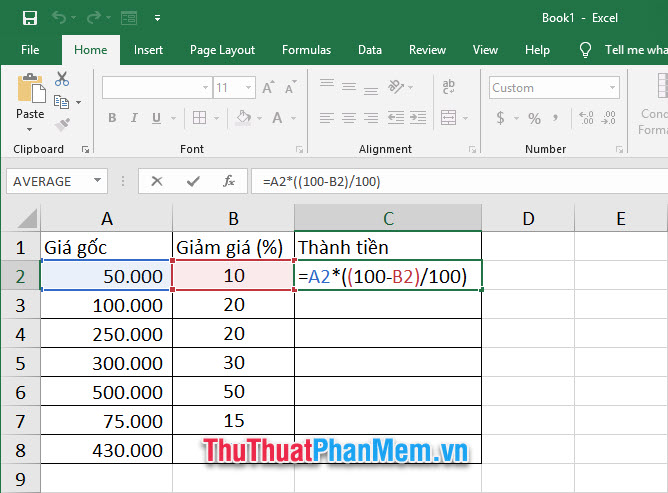Click Increase Decimal icon

(586, 118)
